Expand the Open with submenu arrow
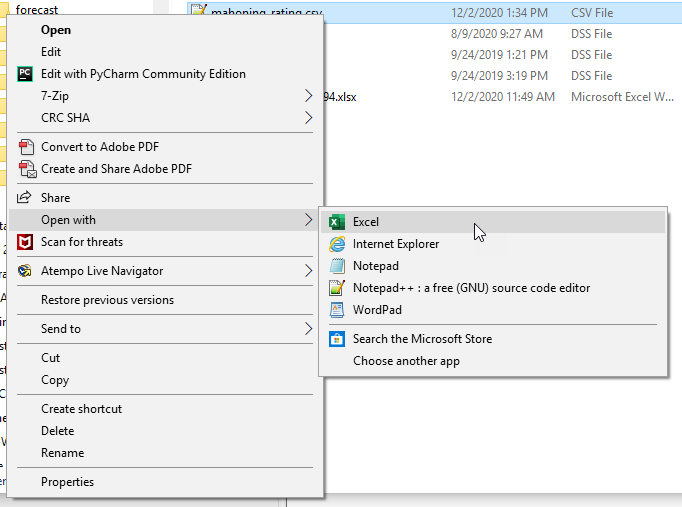 point(308,220)
